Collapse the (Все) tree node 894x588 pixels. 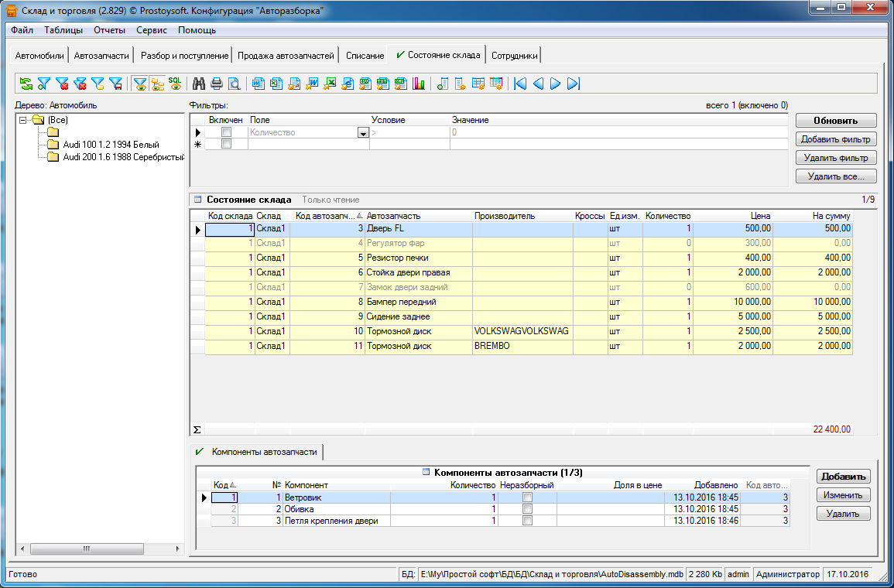pyautogui.click(x=22, y=120)
